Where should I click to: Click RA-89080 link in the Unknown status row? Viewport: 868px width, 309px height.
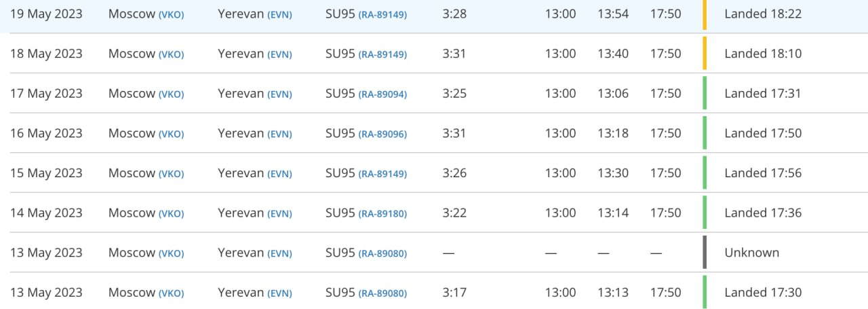coord(382,254)
